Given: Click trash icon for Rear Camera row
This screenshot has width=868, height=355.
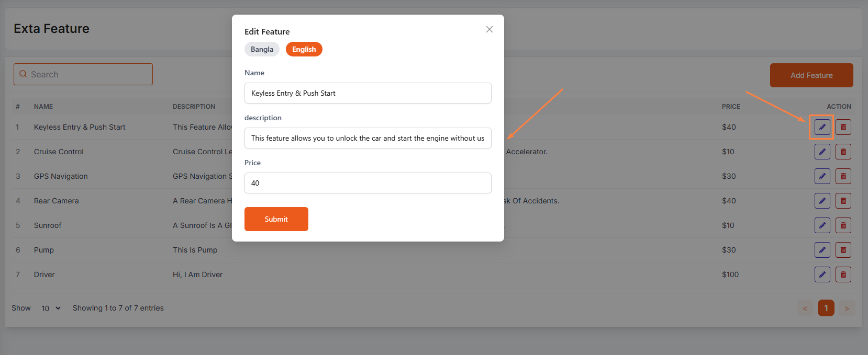Looking at the screenshot, I should coord(843,201).
